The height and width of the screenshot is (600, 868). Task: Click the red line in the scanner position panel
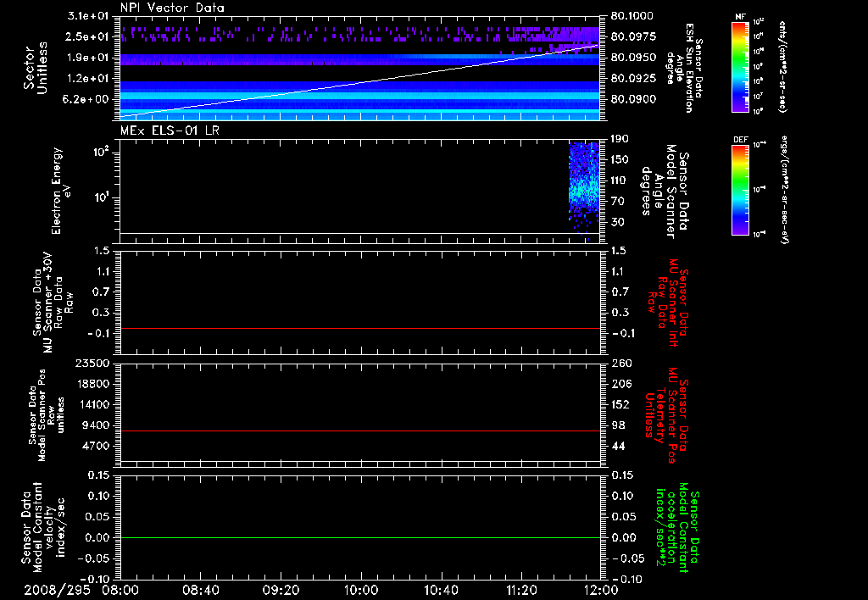click(360, 431)
